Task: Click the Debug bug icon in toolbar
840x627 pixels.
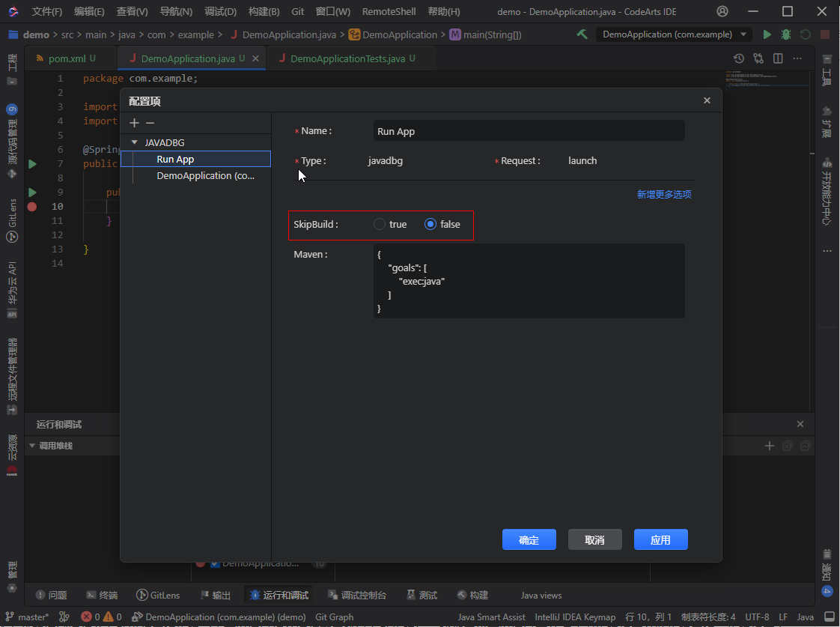Action: click(x=785, y=34)
